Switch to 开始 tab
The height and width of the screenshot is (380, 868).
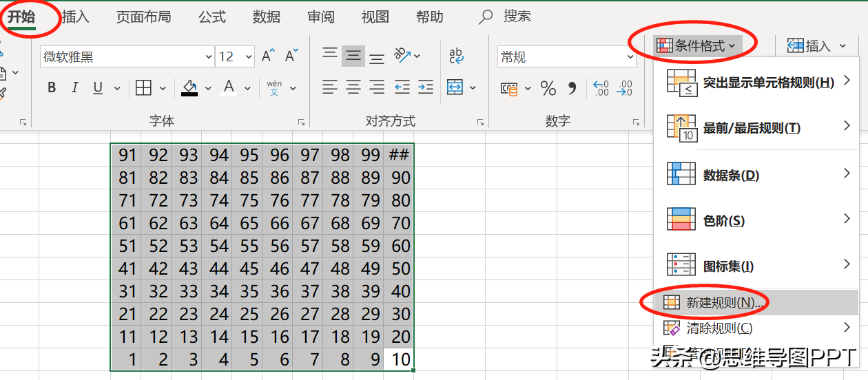coord(21,17)
